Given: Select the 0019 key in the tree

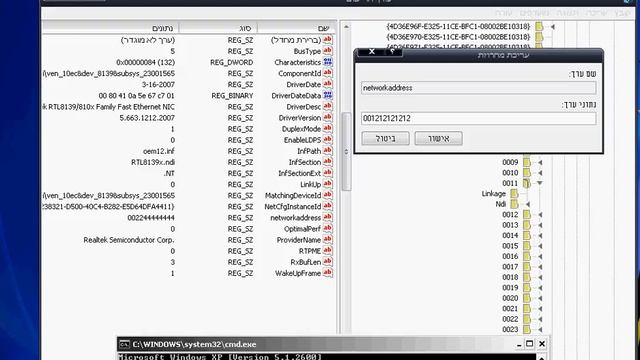Looking at the screenshot, I should click(x=510, y=288).
